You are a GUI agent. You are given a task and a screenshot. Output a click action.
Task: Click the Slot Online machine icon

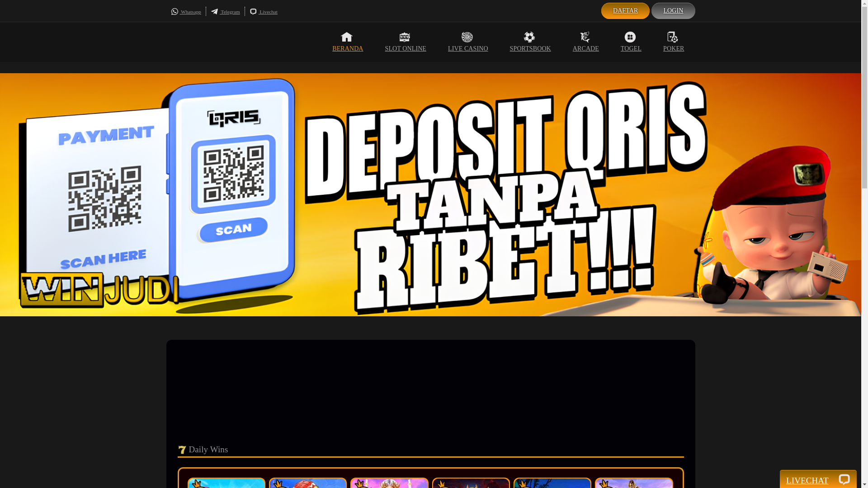405,37
